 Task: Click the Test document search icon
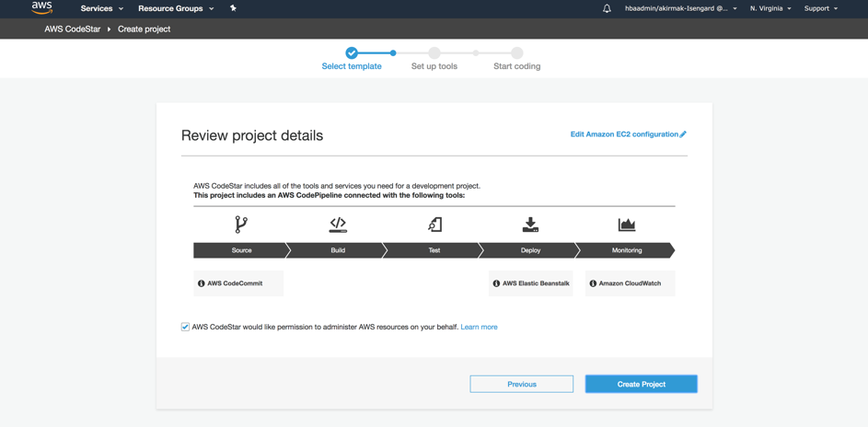point(434,224)
